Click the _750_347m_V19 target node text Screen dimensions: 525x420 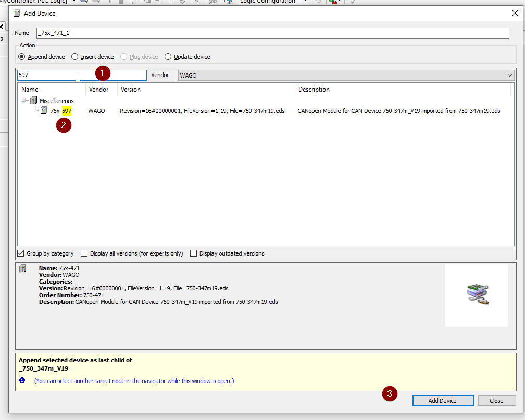[43, 368]
